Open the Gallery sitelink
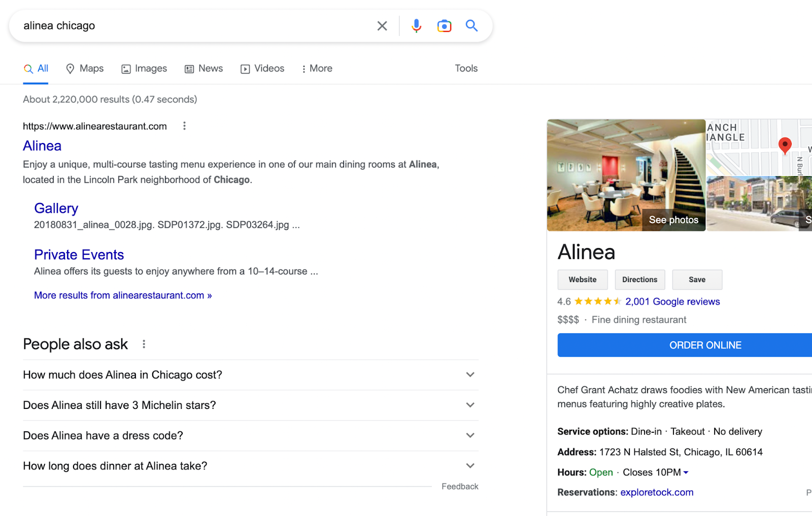 pos(56,209)
